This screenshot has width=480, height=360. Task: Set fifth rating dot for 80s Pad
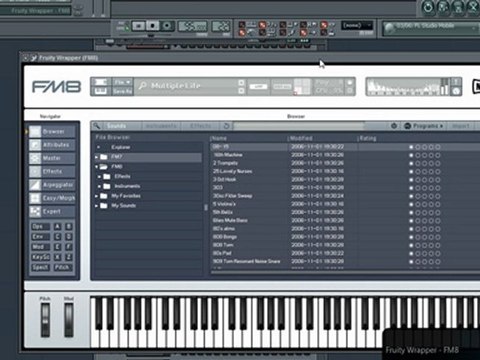coord(438,253)
